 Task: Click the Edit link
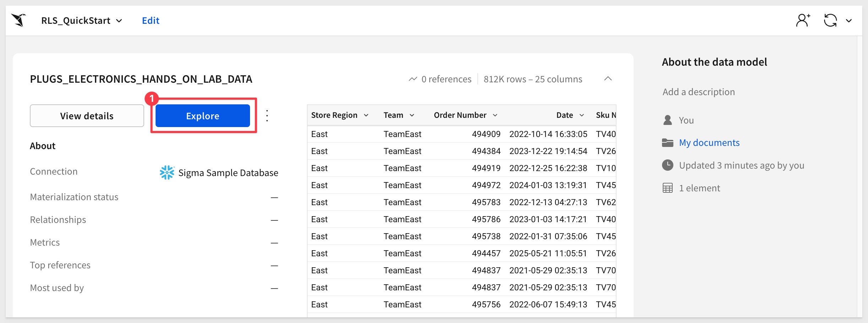coord(151,21)
